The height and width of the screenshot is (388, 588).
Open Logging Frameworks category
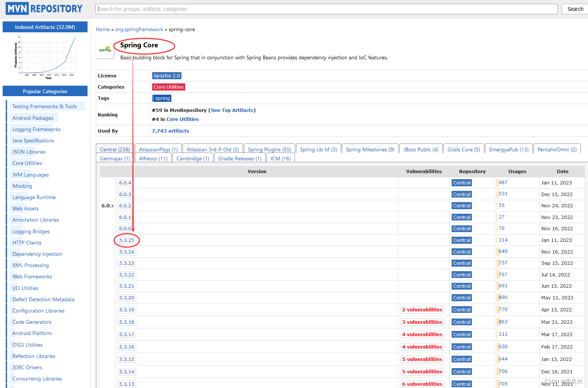click(36, 129)
